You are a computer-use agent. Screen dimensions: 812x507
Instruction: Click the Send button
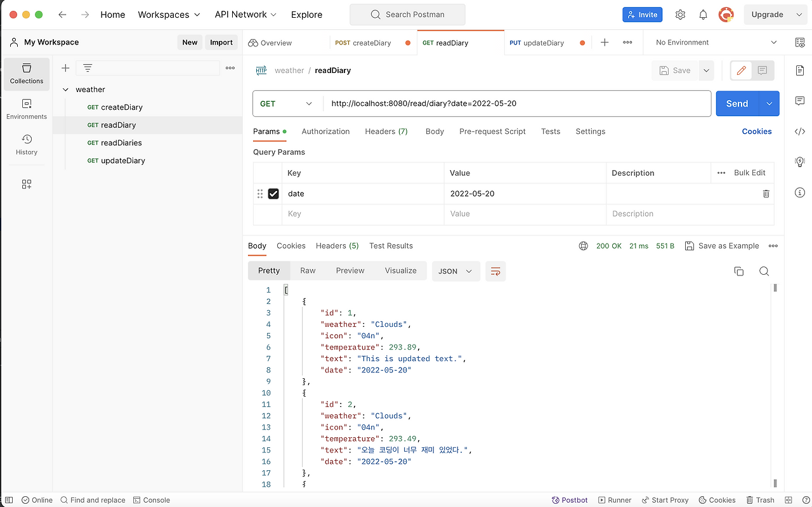(x=737, y=103)
